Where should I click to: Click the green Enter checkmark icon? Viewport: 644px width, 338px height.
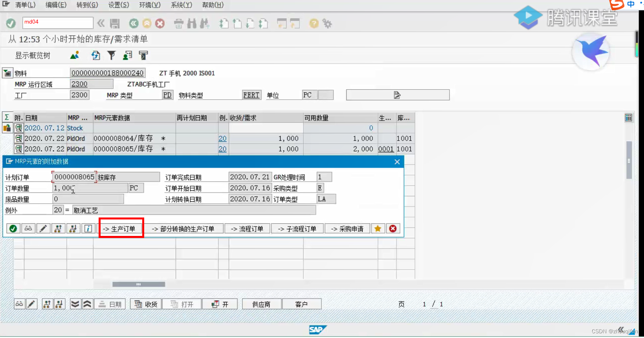(11, 24)
